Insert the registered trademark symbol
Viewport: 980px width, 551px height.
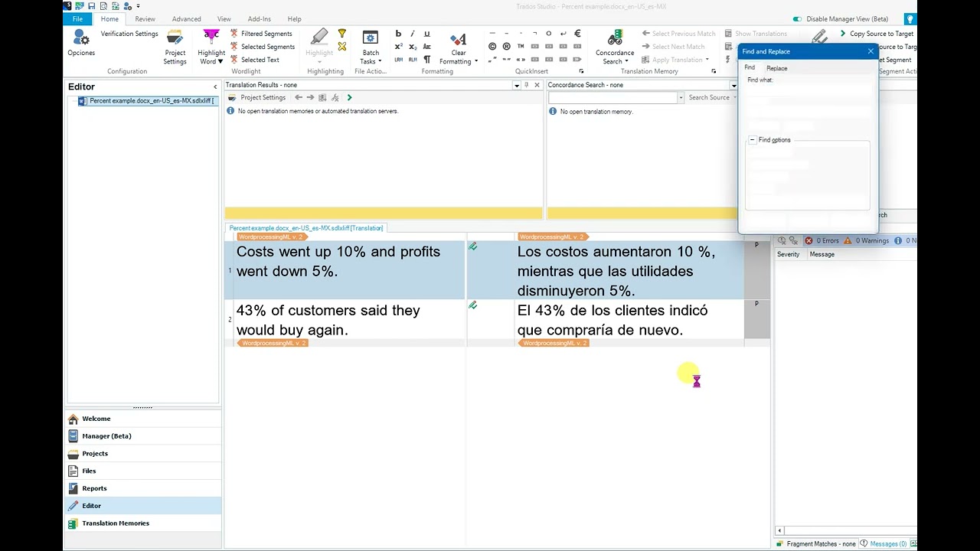[506, 47]
